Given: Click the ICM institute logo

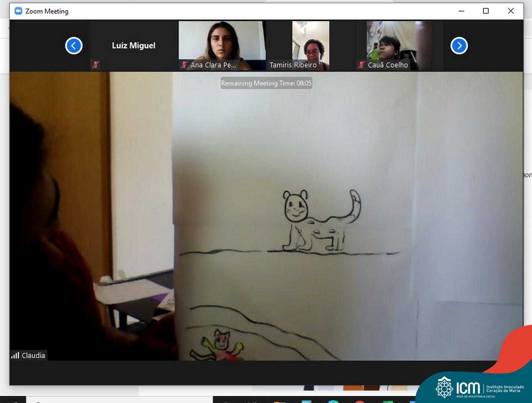Looking at the screenshot, I should (x=478, y=388).
